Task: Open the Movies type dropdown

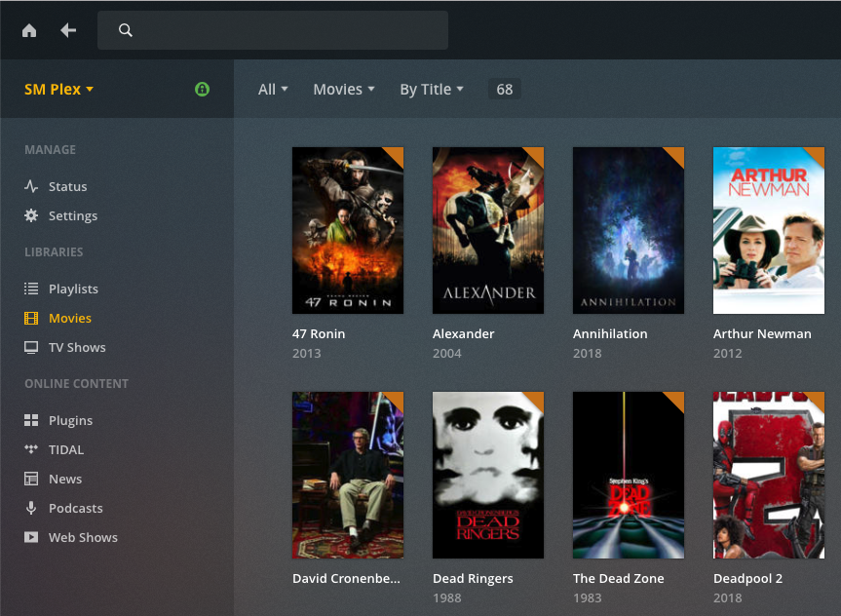Action: (344, 89)
